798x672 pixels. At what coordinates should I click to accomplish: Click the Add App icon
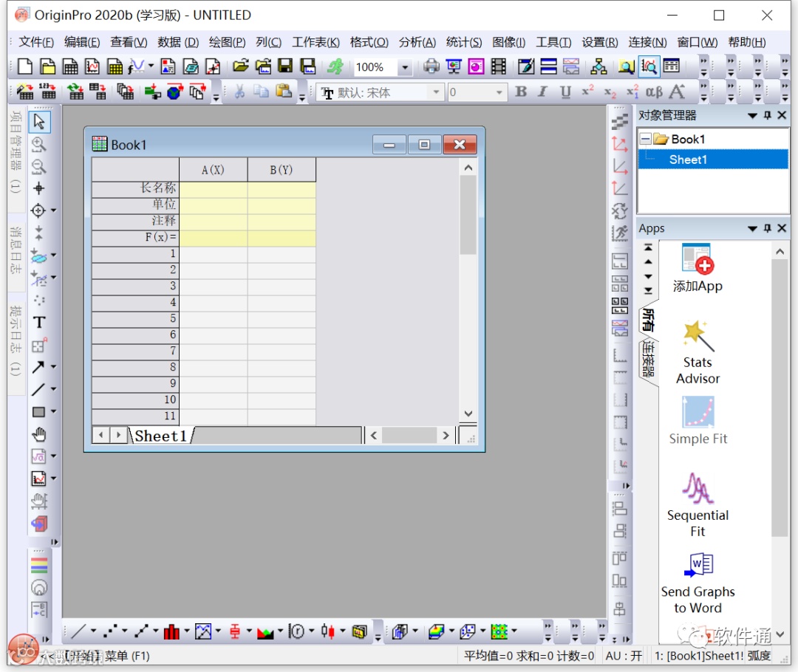(x=698, y=268)
